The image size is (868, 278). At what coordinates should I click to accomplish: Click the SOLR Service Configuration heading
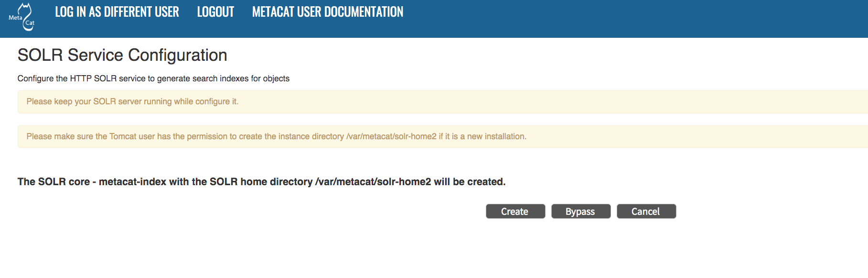click(122, 56)
